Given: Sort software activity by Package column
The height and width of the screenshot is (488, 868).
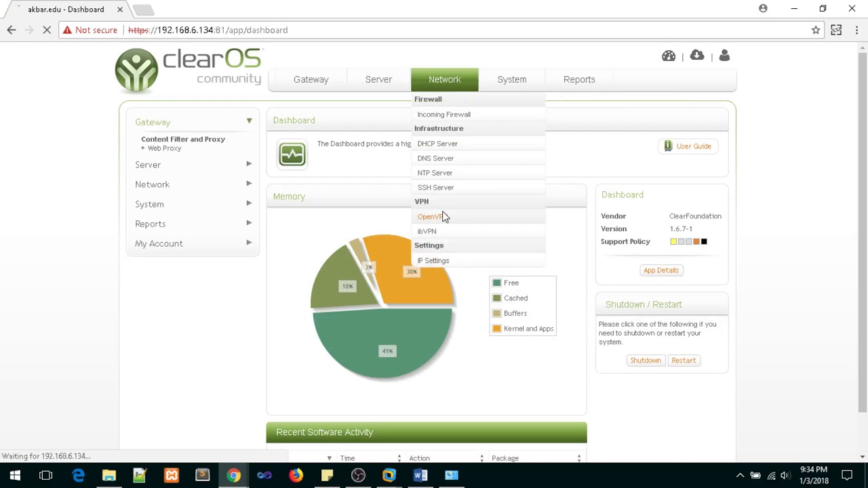Looking at the screenshot, I should 536,458.
